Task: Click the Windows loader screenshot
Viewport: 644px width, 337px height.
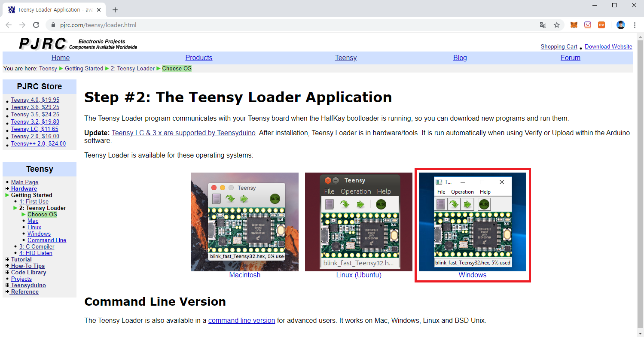Action: tap(473, 222)
